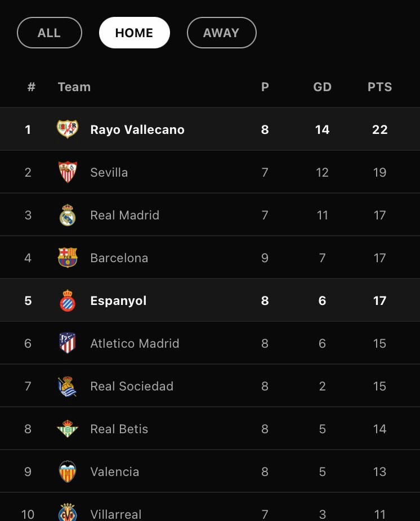Image resolution: width=420 pixels, height=521 pixels.
Task: Click the Sevilla club crest
Action: (x=68, y=172)
